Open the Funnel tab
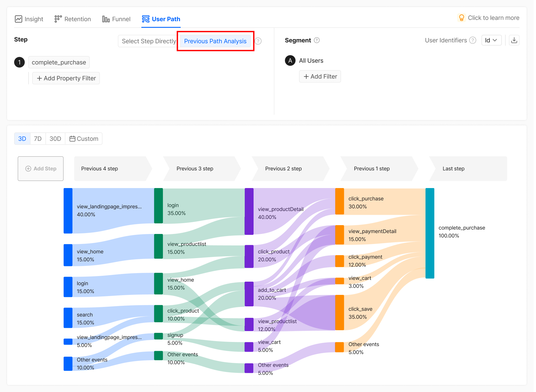This screenshot has height=392, width=536. tap(116, 19)
